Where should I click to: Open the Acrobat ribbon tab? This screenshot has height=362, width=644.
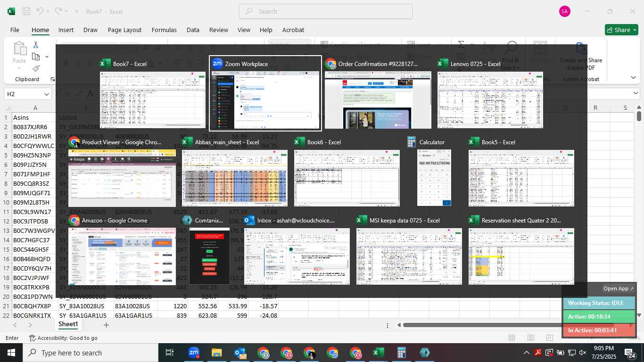(293, 30)
